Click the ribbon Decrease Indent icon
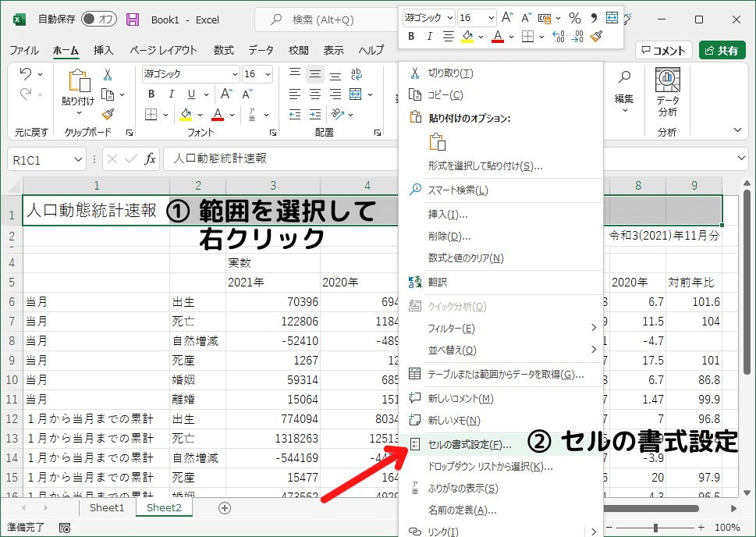Image resolution: width=756 pixels, height=537 pixels. click(295, 115)
